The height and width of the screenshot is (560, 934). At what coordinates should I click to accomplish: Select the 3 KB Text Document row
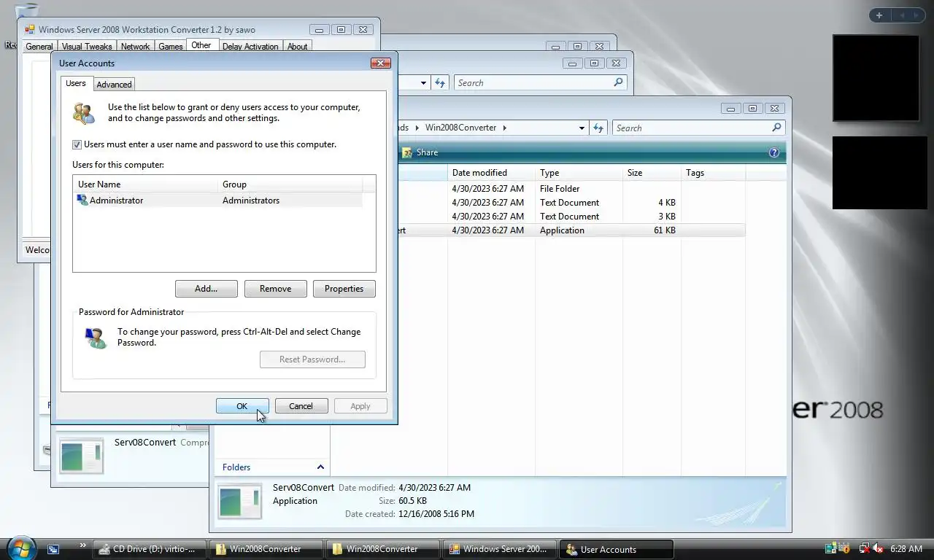click(x=571, y=216)
